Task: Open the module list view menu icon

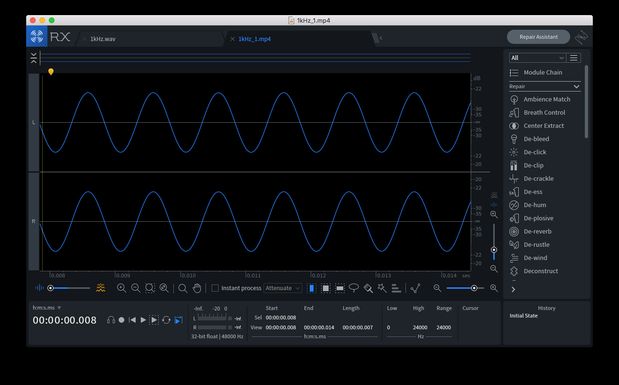Action: 574,58
